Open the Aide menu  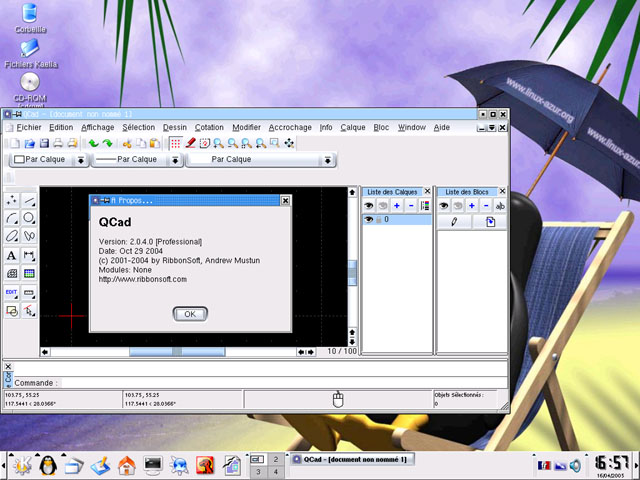coord(441,127)
